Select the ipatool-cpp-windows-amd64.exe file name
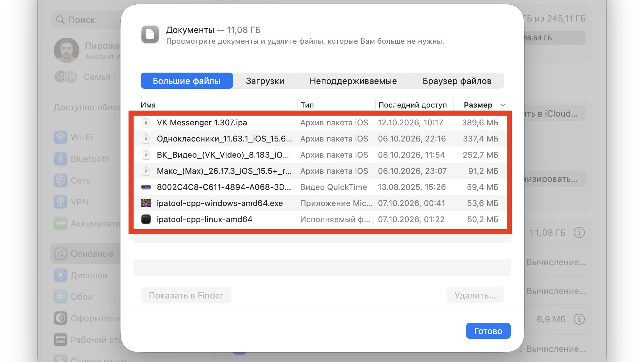This screenshot has height=362, width=644. pos(220,203)
